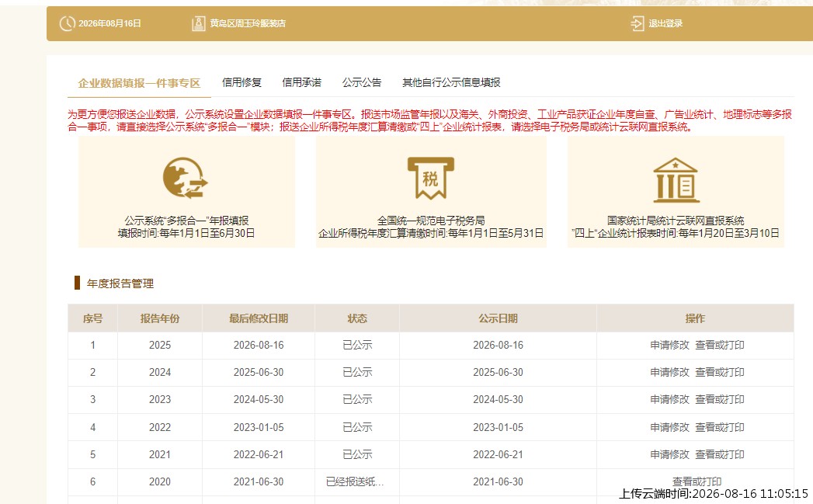
Task: Click the 全国统一规范电子税务局 label
Action: tap(431, 221)
